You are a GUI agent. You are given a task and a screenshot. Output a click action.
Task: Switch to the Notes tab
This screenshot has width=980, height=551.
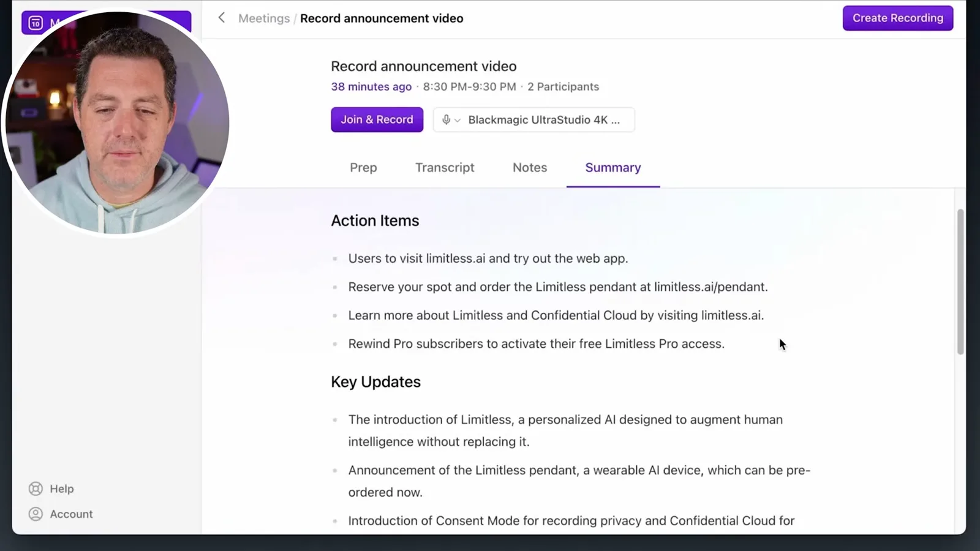click(530, 167)
